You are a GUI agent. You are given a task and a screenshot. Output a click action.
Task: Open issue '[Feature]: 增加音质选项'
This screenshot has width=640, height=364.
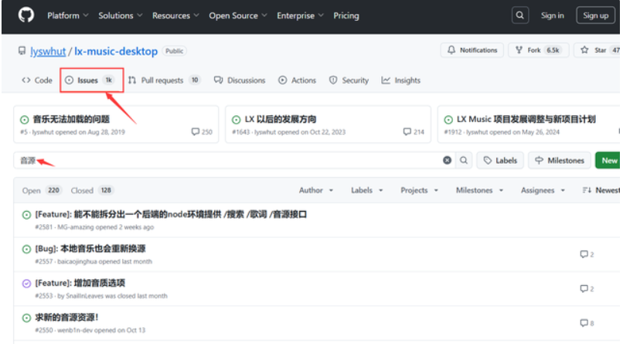coord(80,283)
